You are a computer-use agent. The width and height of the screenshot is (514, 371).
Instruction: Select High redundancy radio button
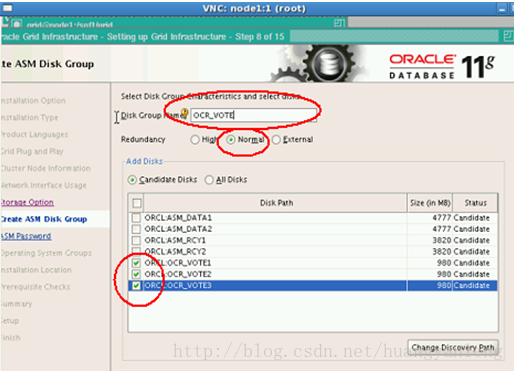pyautogui.click(x=195, y=140)
